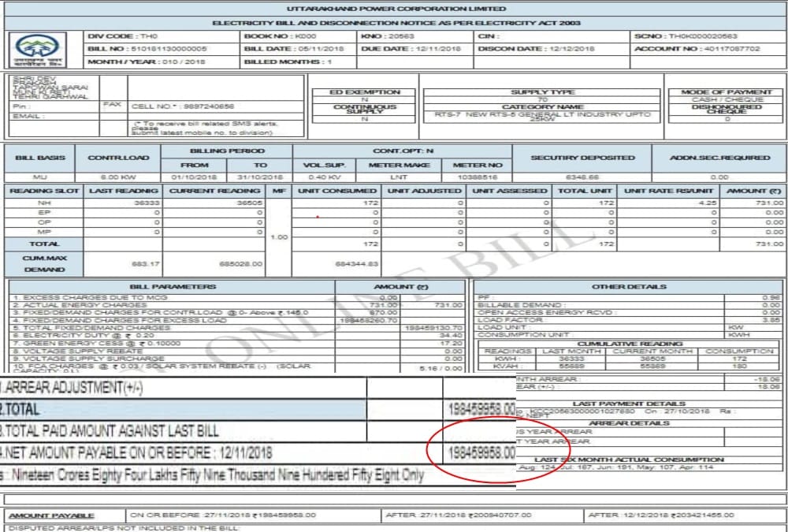Click meter number '10388516'
This screenshot has height=532, width=788.
478,177
